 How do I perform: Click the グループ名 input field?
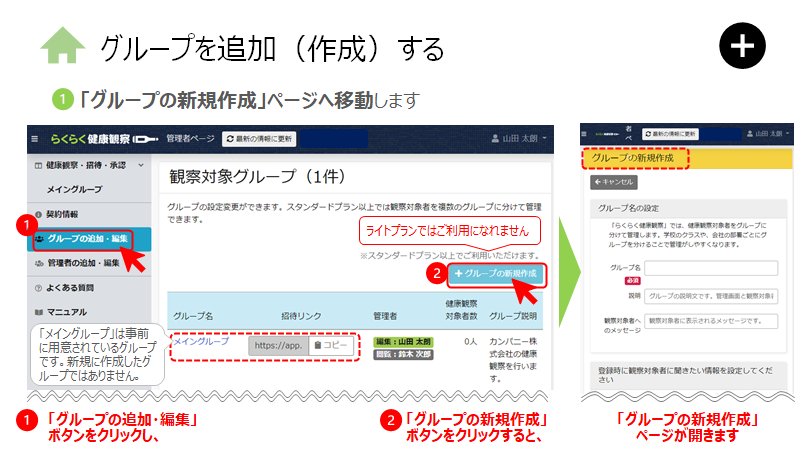[x=711, y=268]
